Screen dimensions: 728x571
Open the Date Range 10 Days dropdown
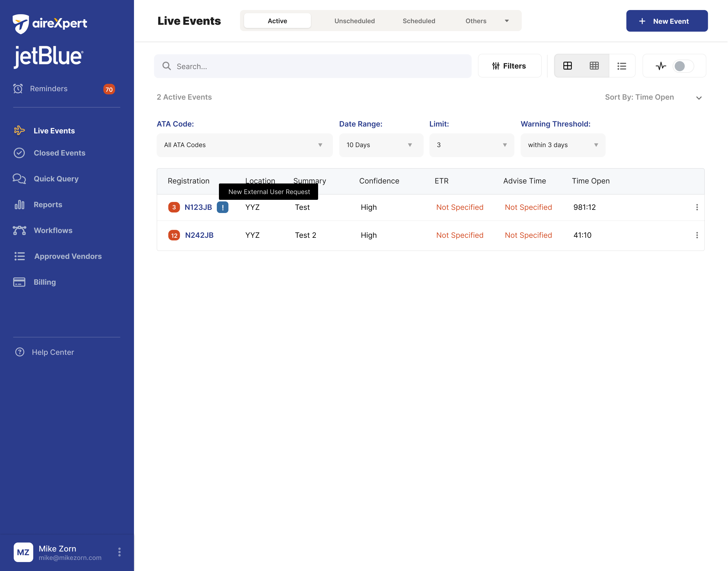pyautogui.click(x=381, y=145)
